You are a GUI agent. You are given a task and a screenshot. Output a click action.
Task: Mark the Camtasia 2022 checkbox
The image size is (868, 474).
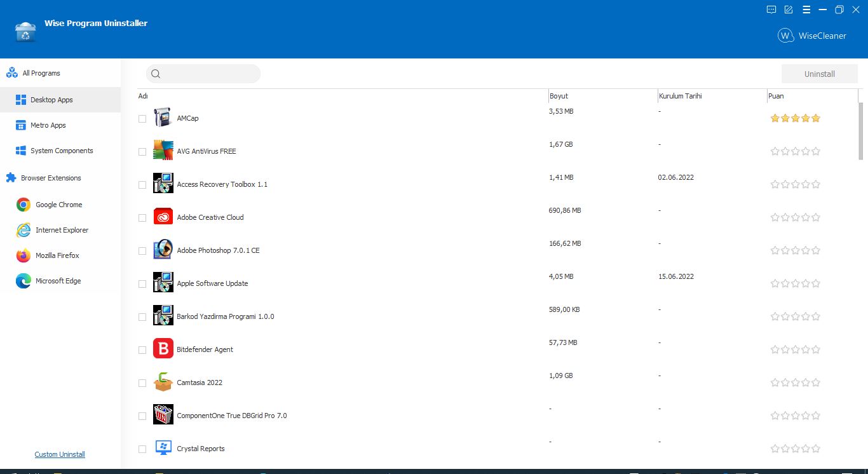pos(142,383)
